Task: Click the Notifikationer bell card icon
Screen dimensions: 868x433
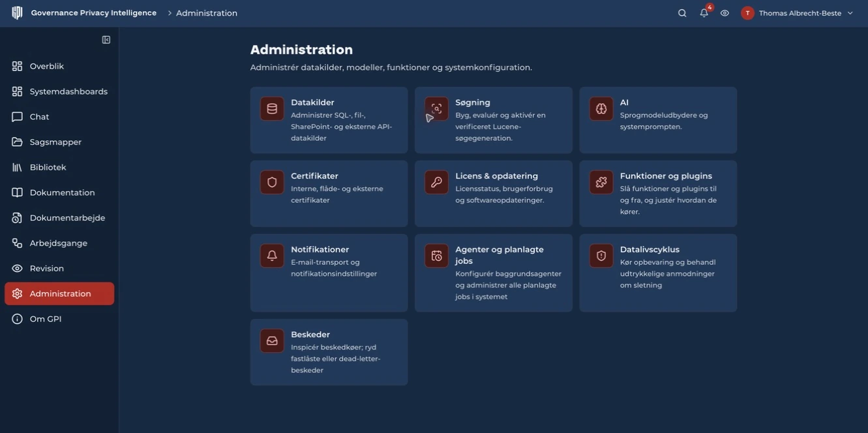Action: pos(272,256)
